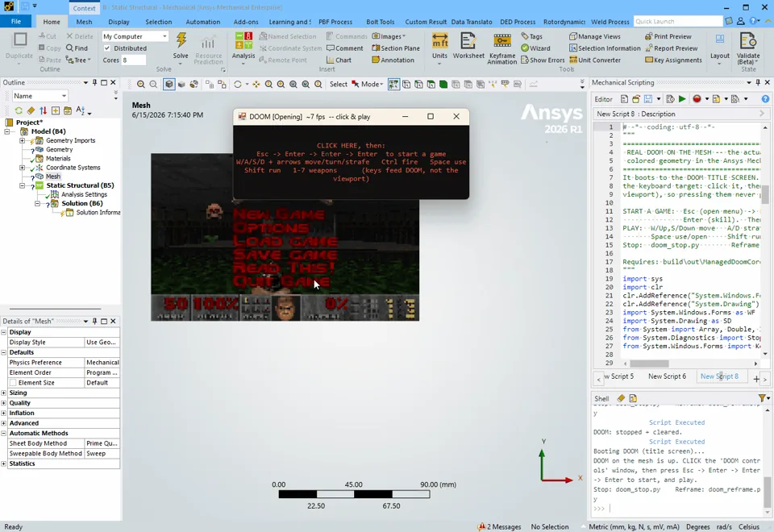Open the My Computer dropdown
Viewport: 774px width, 532px height.
164,36
